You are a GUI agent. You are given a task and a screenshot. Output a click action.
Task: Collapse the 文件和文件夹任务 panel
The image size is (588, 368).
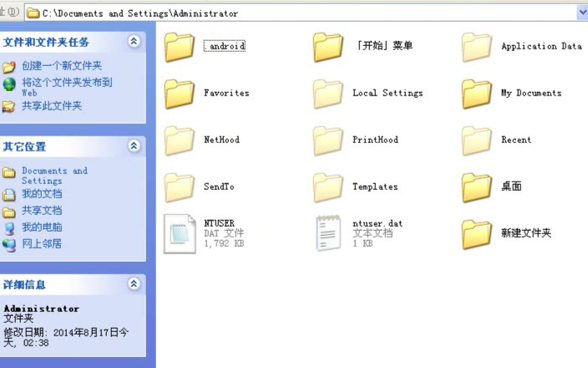(134, 41)
